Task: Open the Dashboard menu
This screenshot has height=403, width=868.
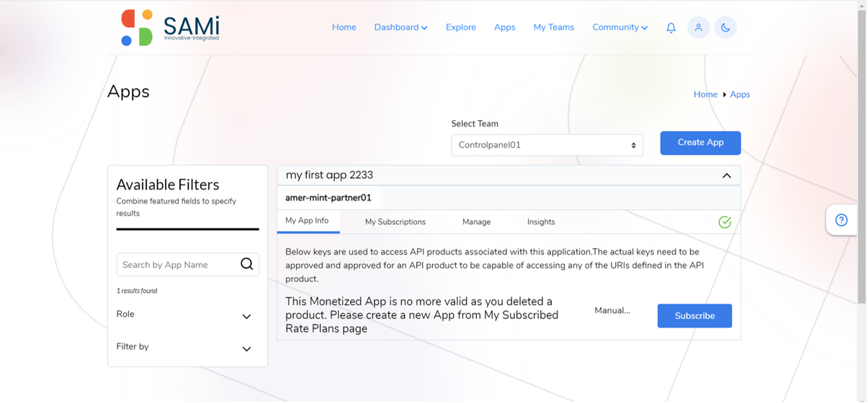Action: [x=401, y=27]
